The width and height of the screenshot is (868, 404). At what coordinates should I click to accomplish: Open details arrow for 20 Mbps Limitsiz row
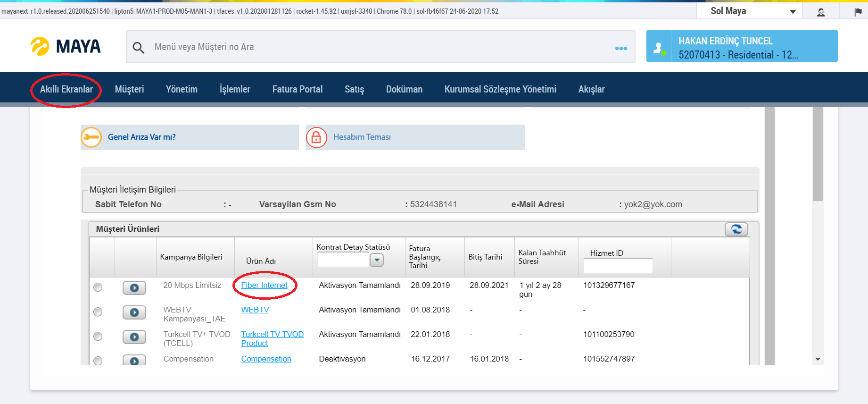(134, 288)
